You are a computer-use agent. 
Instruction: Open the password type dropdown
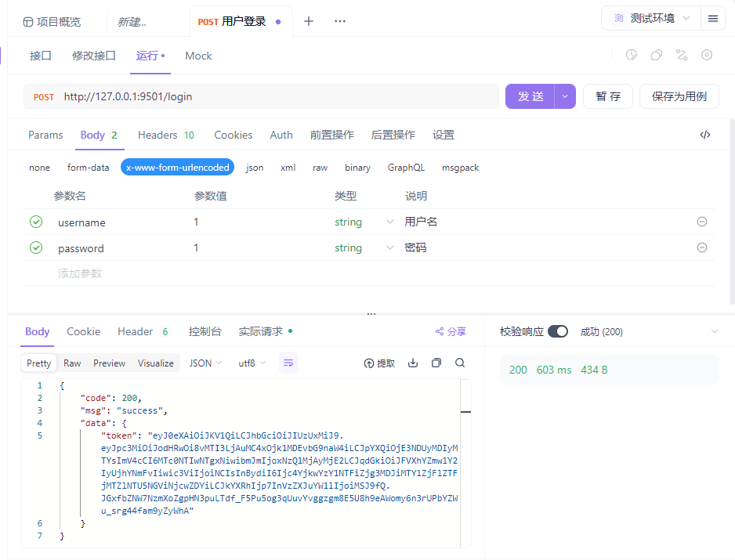click(x=389, y=247)
